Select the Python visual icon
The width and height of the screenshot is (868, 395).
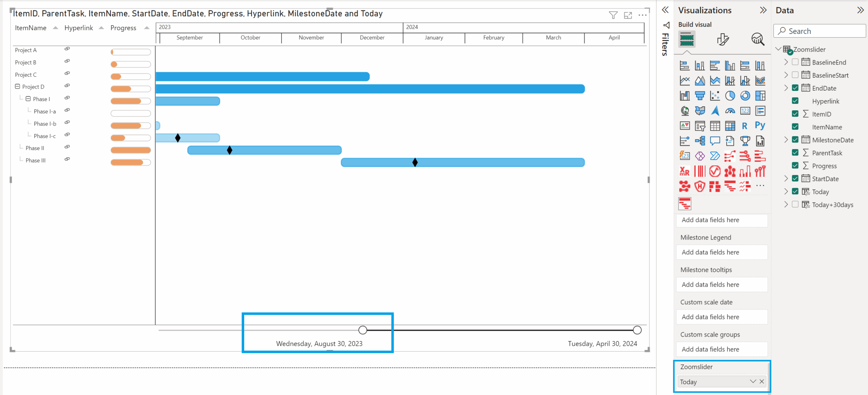760,126
